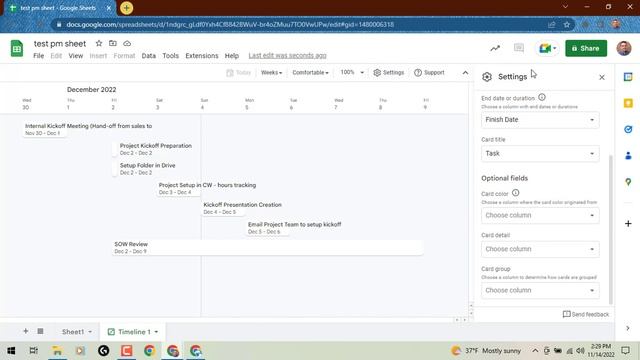Viewport: 640px width, 360px height.
Task: Click Send feedback link
Action: pos(586,314)
